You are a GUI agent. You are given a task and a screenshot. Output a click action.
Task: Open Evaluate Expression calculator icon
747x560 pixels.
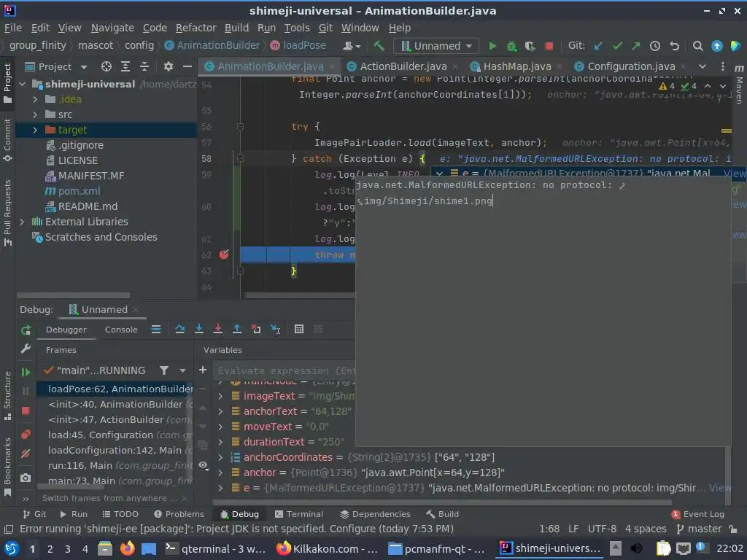[x=298, y=329]
